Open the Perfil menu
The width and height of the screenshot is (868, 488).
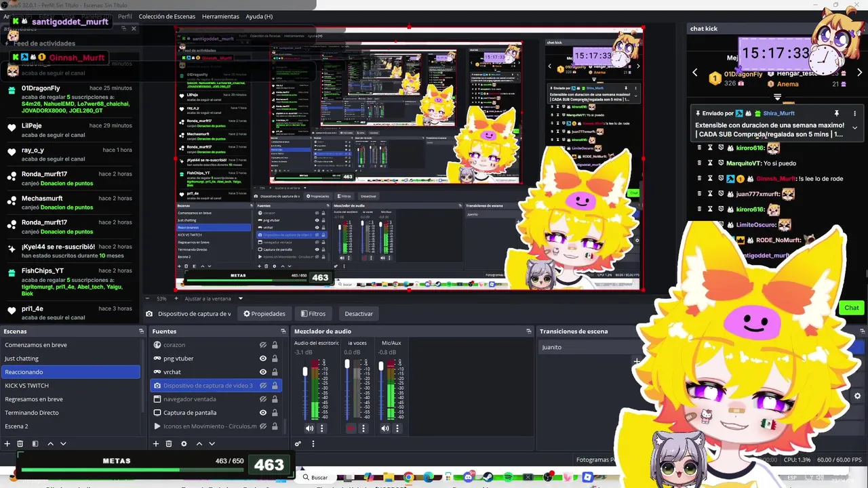pos(125,16)
